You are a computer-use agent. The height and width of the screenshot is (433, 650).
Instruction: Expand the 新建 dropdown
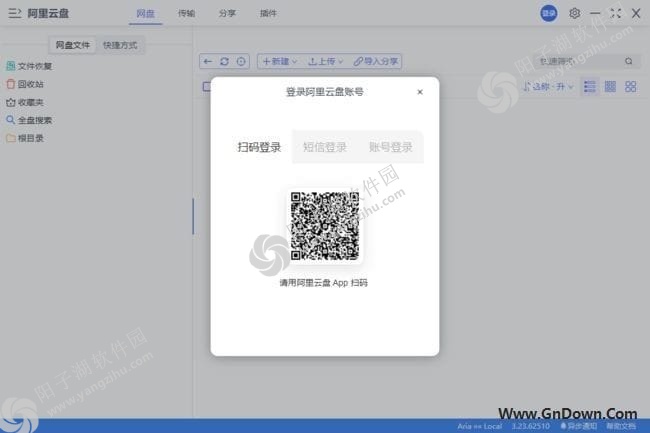coord(280,61)
